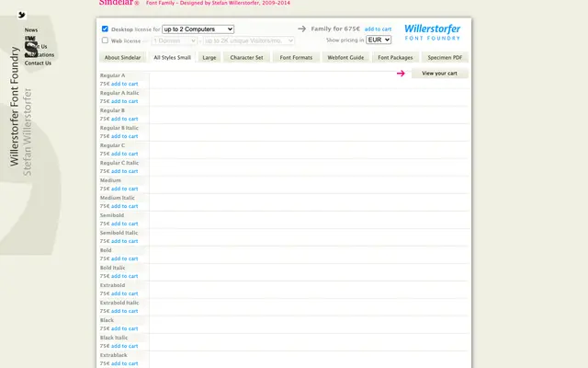Add Semibold Italic to cart
The image size is (588, 368).
point(125,241)
